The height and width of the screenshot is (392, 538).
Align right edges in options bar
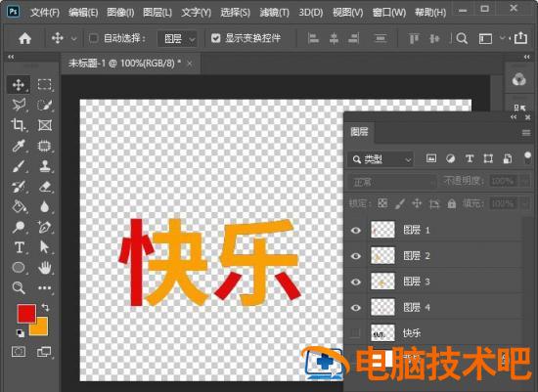pos(354,38)
